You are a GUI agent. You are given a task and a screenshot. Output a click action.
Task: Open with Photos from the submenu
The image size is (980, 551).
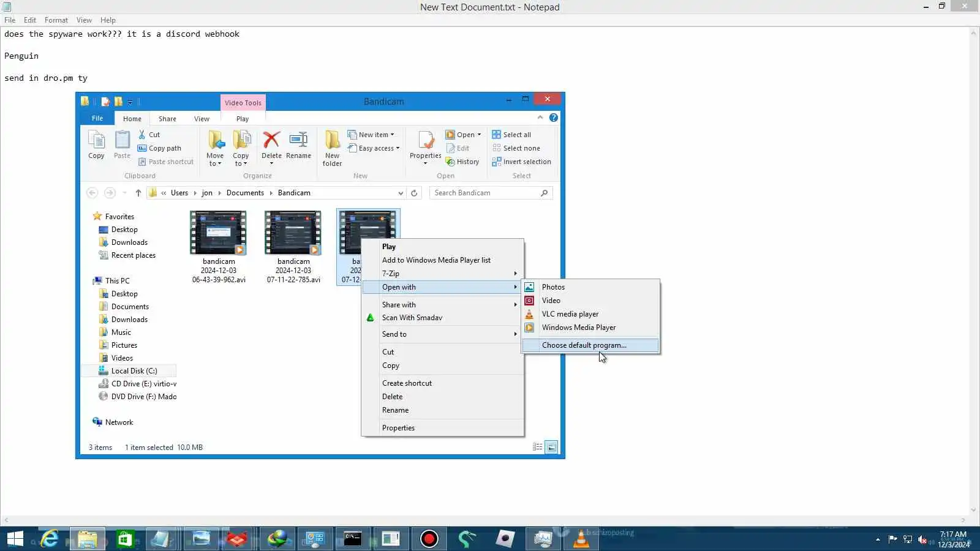(x=590, y=287)
